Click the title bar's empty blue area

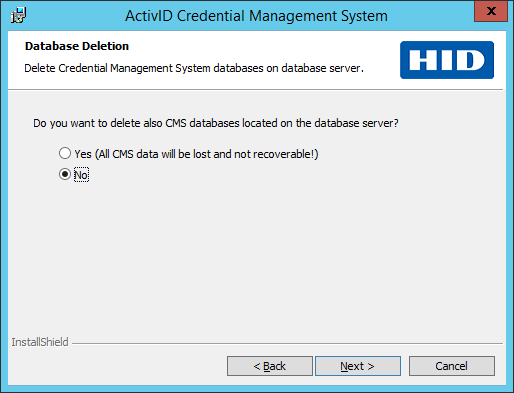point(430,15)
